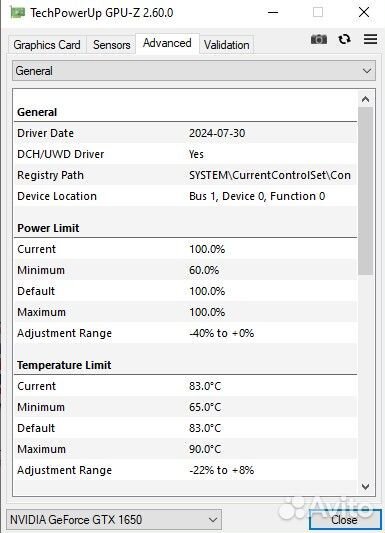Viewport: 385px width, 533px height.
Task: Click the Temperature Limit section header
Action: [64, 365]
